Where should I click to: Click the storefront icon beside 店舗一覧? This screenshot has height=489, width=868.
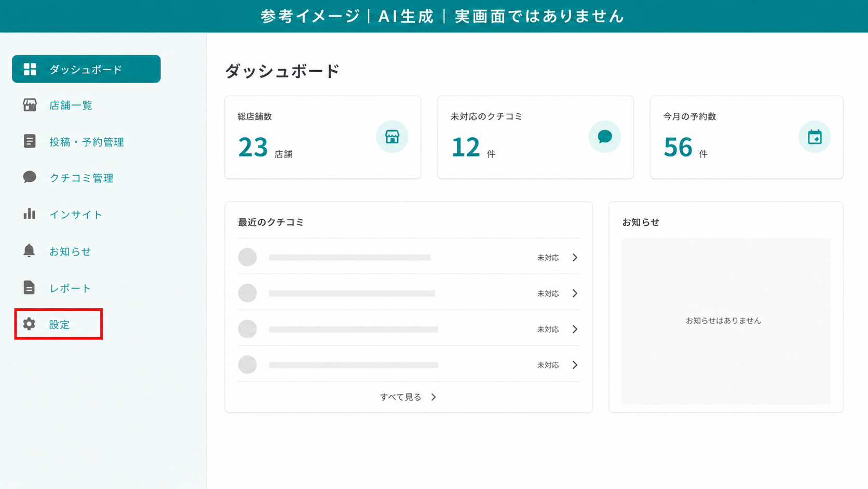(x=30, y=105)
